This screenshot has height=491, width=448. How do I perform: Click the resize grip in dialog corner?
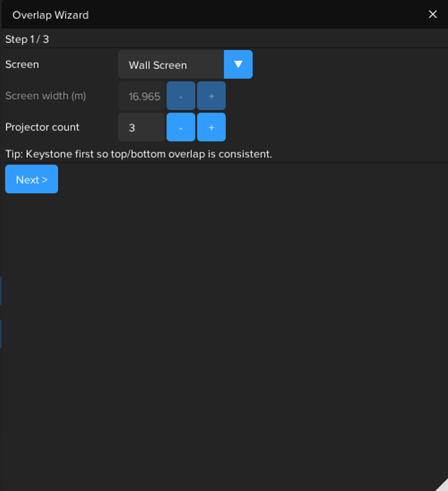tap(442, 485)
